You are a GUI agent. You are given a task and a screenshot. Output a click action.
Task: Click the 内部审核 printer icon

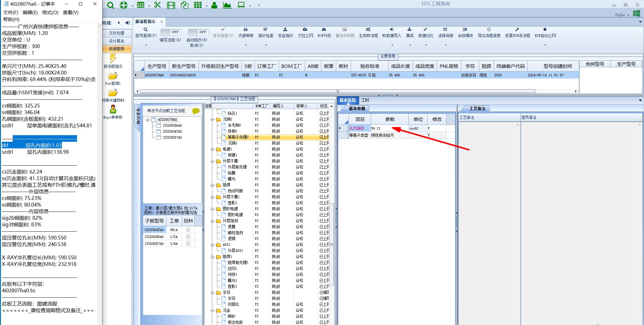pos(246,29)
